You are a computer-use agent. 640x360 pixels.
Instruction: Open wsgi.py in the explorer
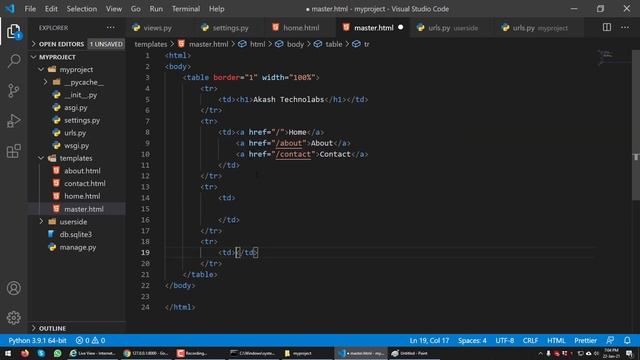(x=77, y=145)
